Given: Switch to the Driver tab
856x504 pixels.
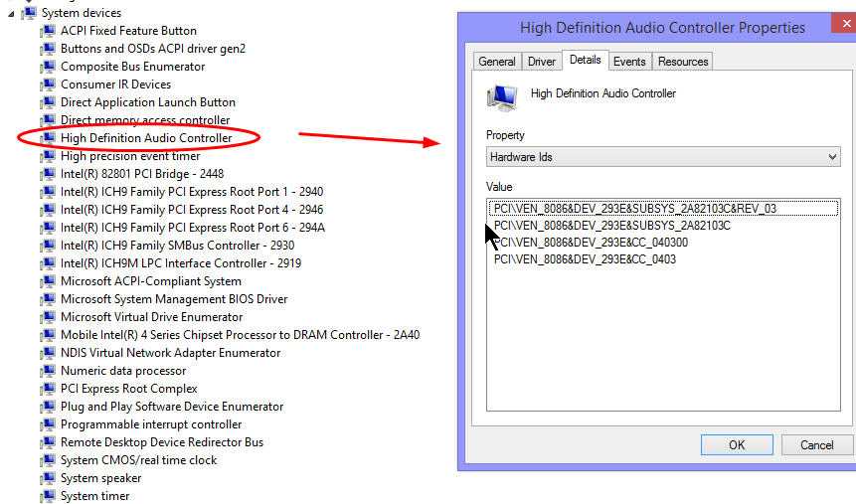Looking at the screenshot, I should click(x=542, y=62).
